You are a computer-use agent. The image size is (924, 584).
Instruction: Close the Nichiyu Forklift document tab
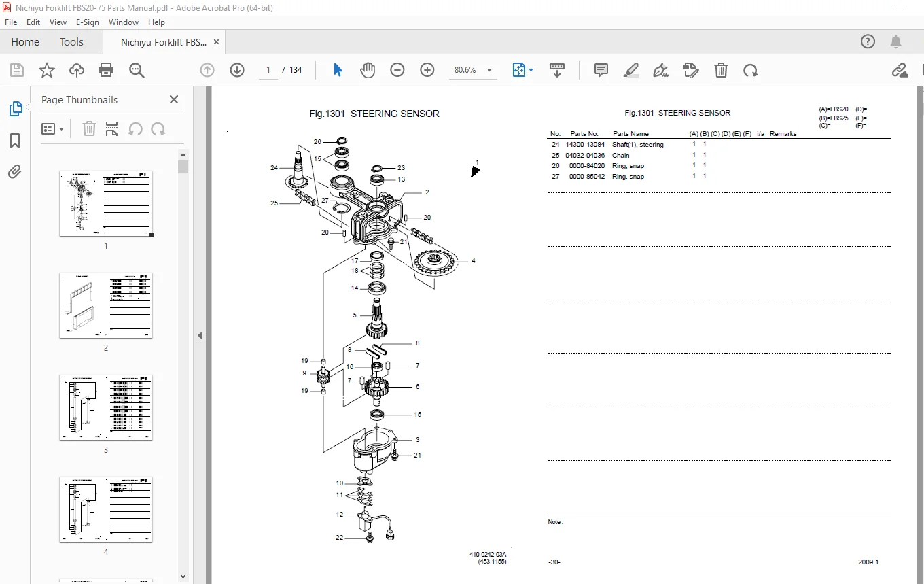216,42
